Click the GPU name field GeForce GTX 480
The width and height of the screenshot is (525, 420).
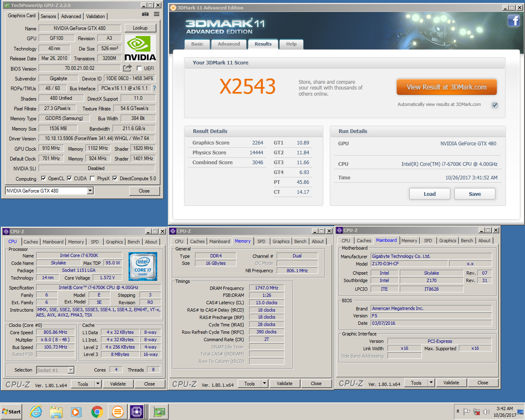point(80,28)
